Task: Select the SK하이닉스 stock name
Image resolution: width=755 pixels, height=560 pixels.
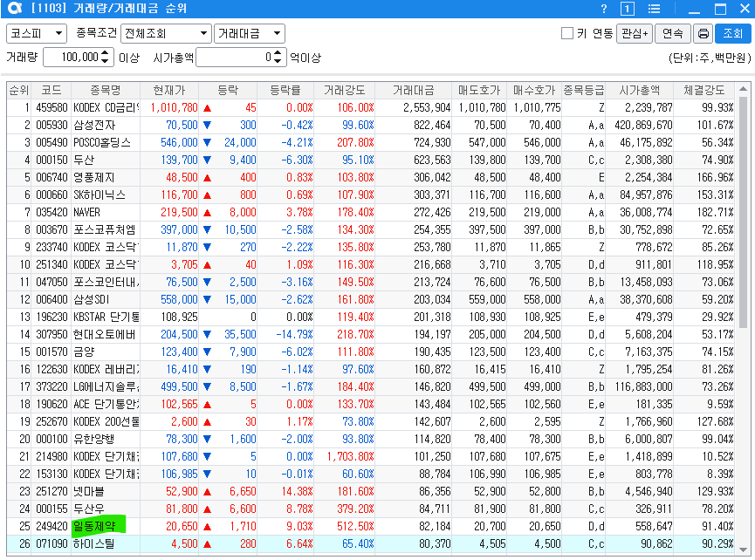Action: click(100, 195)
